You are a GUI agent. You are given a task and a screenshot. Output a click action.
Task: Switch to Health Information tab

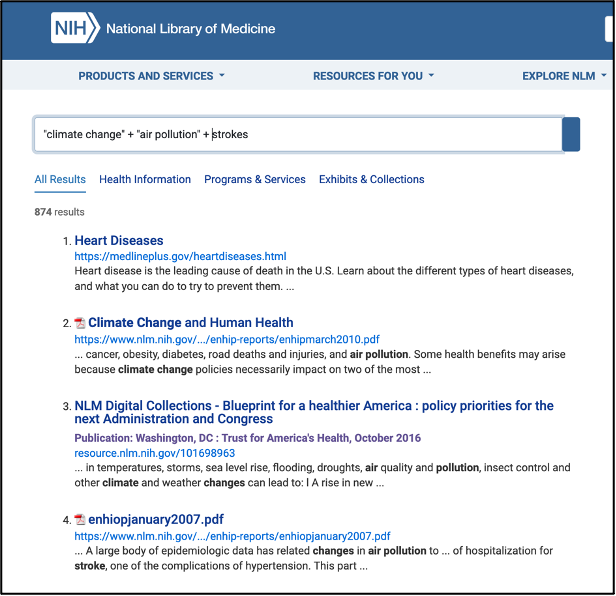point(145,180)
